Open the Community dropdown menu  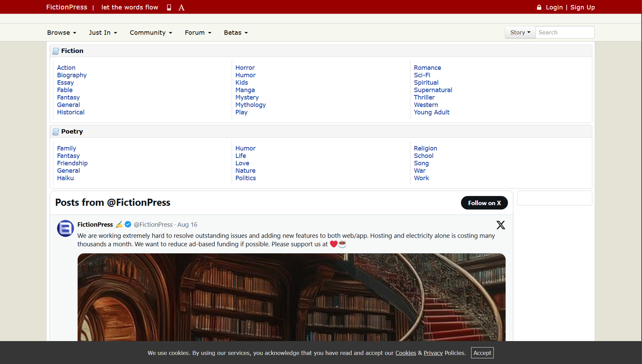point(151,32)
